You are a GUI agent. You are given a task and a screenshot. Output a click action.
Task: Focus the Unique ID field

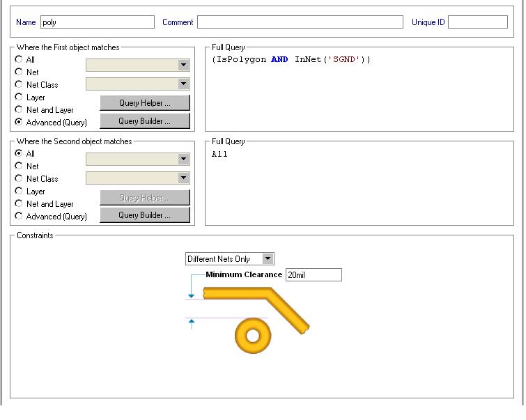pyautogui.click(x=477, y=22)
